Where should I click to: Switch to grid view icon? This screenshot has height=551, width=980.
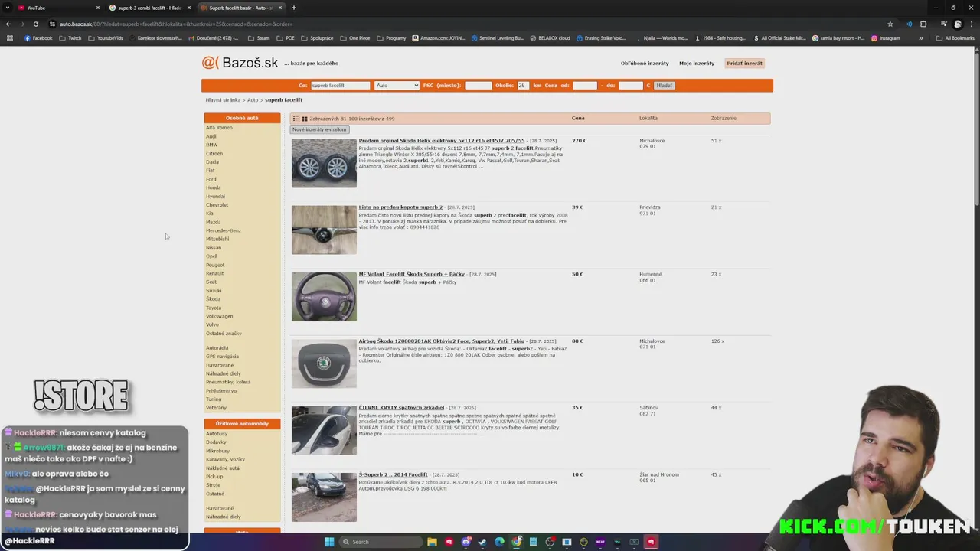(304, 119)
